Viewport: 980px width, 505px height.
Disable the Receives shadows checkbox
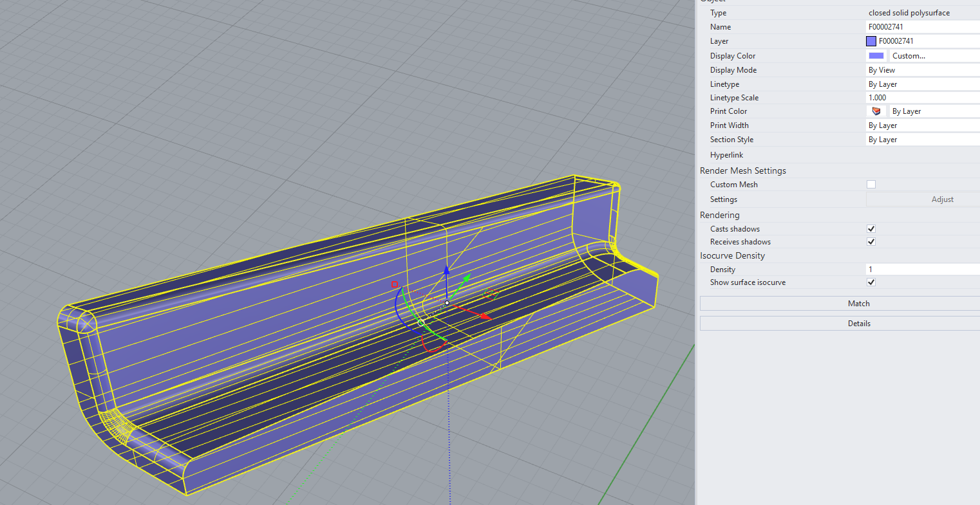pyautogui.click(x=871, y=242)
